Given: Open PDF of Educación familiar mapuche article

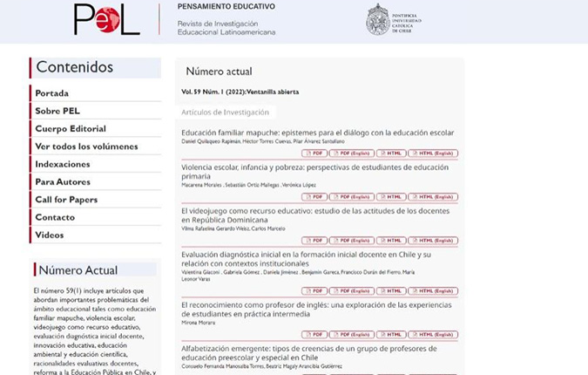Looking at the screenshot, I should coord(314,153).
